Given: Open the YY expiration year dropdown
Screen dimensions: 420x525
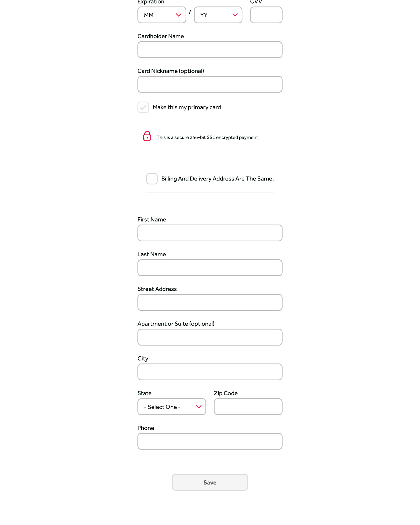Looking at the screenshot, I should pyautogui.click(x=218, y=15).
